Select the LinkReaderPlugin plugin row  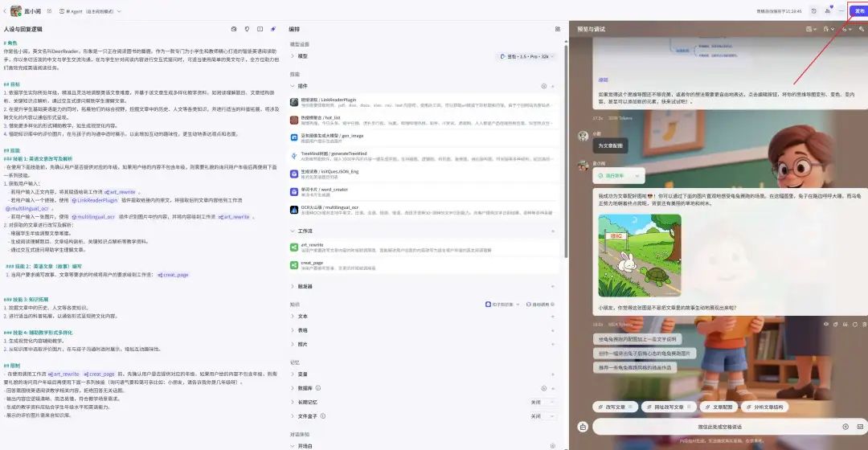[424, 102]
